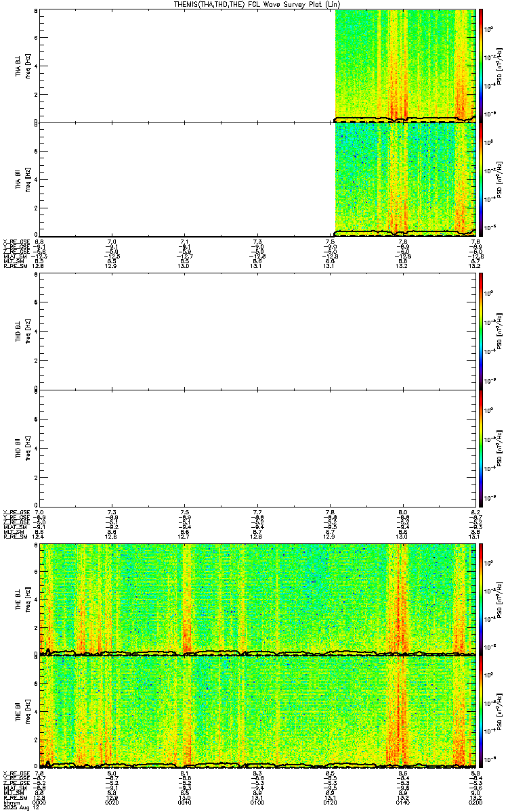Click the THE B-perpendicular y-axis label
The height and width of the screenshot is (812, 508).
pos(23,599)
